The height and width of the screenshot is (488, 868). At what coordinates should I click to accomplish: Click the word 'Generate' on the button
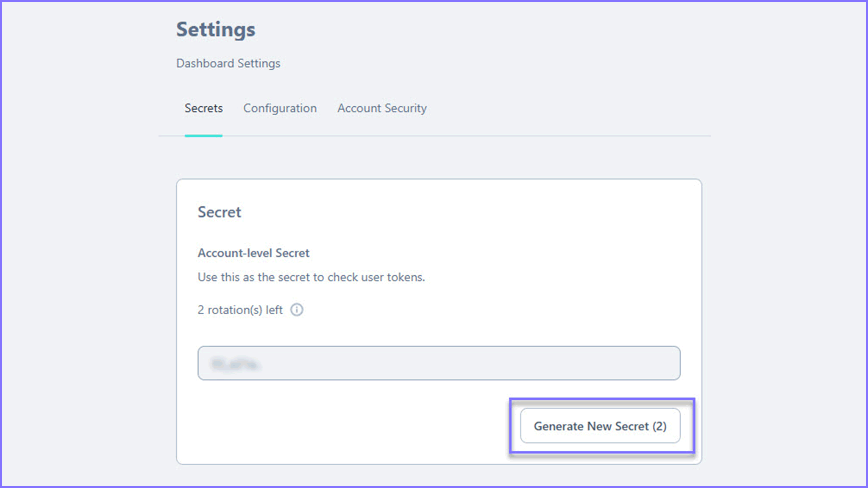(558, 426)
